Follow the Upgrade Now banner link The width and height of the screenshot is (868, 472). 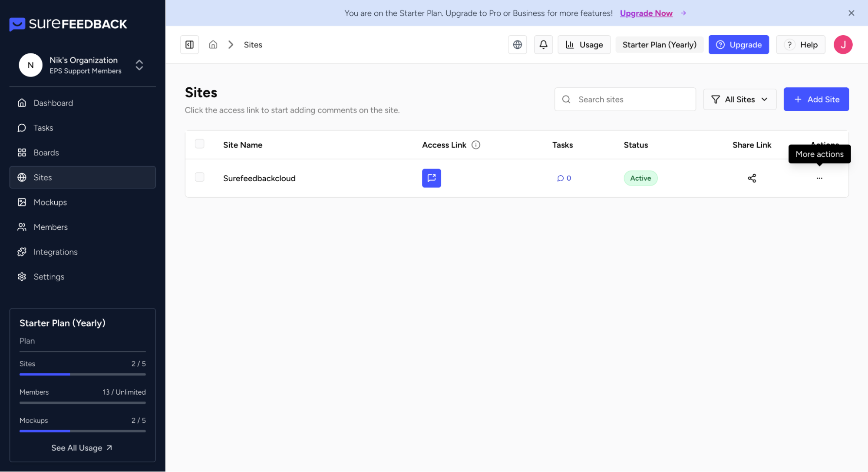(646, 13)
